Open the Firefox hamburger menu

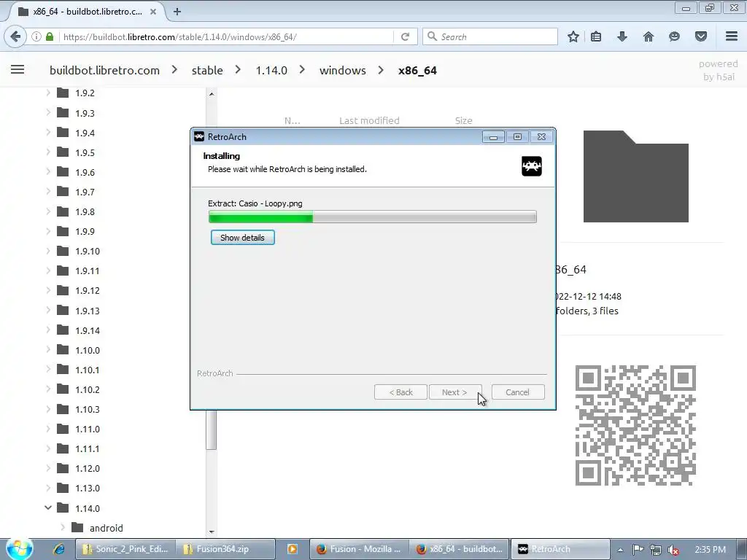[732, 36]
